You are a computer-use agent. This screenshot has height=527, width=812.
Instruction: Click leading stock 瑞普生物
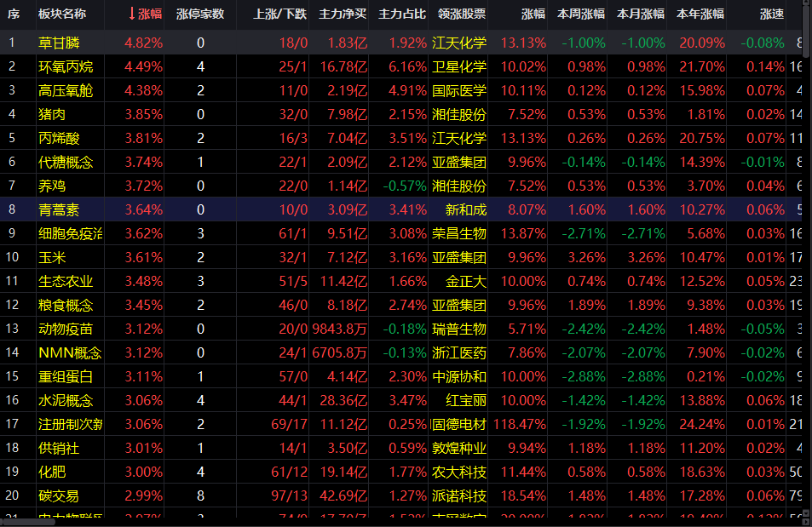[459, 329]
